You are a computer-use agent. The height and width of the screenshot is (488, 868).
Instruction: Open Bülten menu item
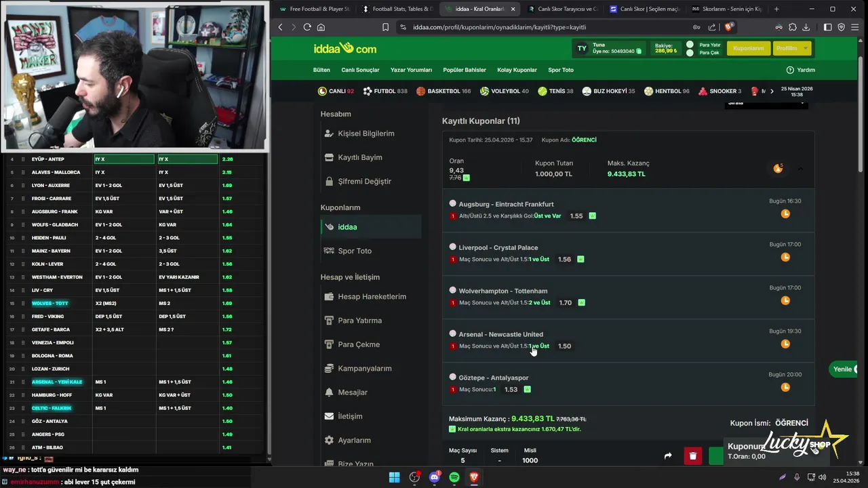click(321, 70)
